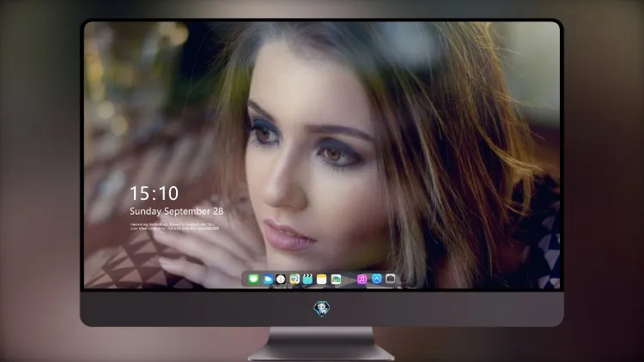Open the Photos gallery app in the dock
Screen dimensions: 644x362
point(336,279)
